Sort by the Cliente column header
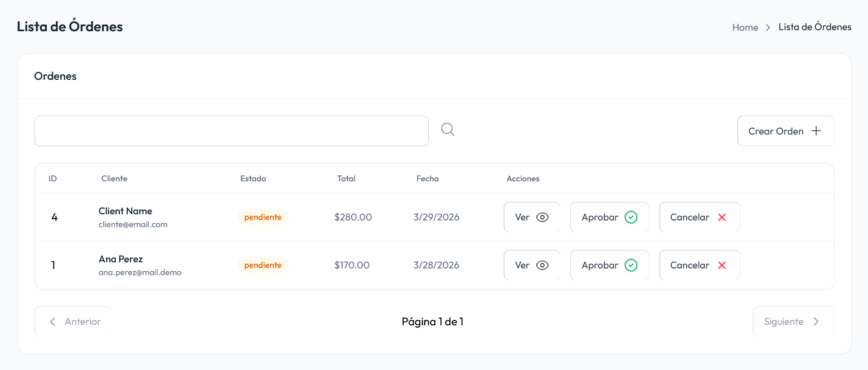This screenshot has height=370, width=868. 114,179
